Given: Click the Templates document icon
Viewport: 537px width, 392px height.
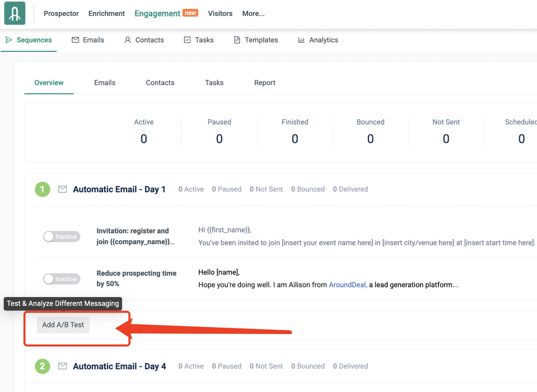Looking at the screenshot, I should click(237, 40).
